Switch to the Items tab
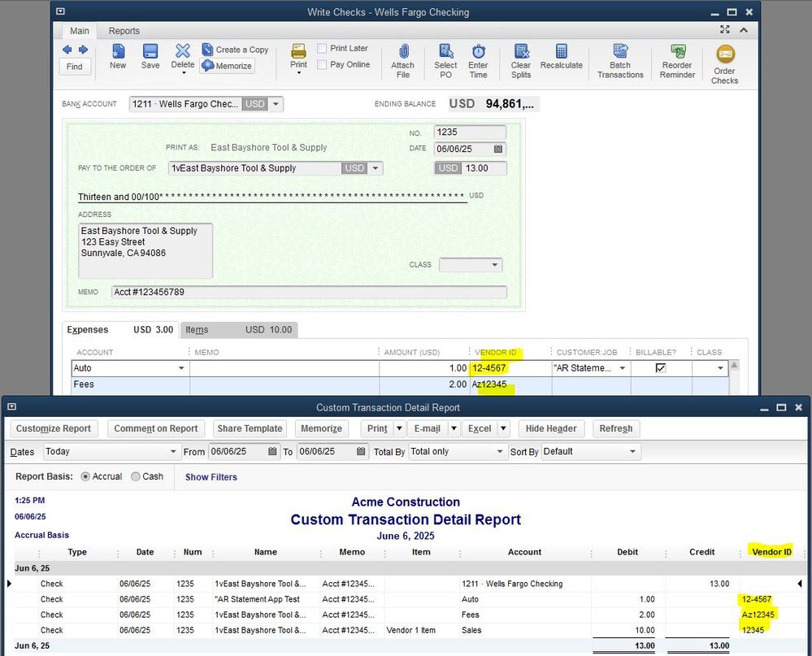The image size is (812, 656). [197, 329]
